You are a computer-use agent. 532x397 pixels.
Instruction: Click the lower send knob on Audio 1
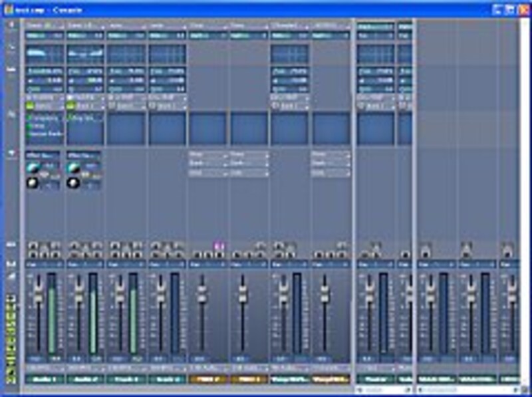coord(33,183)
